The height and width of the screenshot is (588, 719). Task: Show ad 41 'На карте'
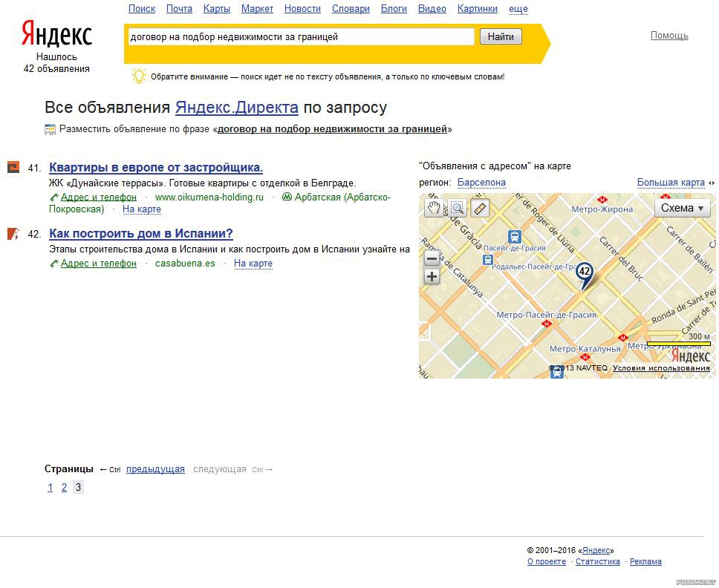[x=142, y=209]
